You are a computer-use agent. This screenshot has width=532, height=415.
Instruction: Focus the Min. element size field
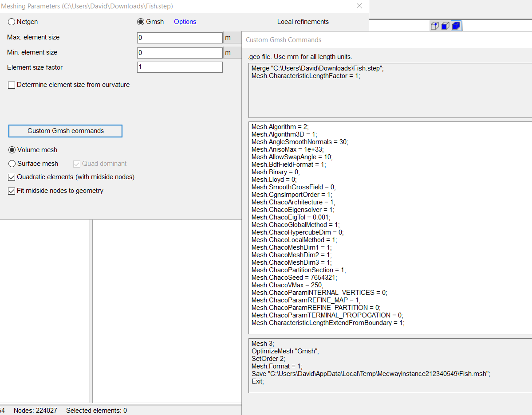(x=180, y=53)
